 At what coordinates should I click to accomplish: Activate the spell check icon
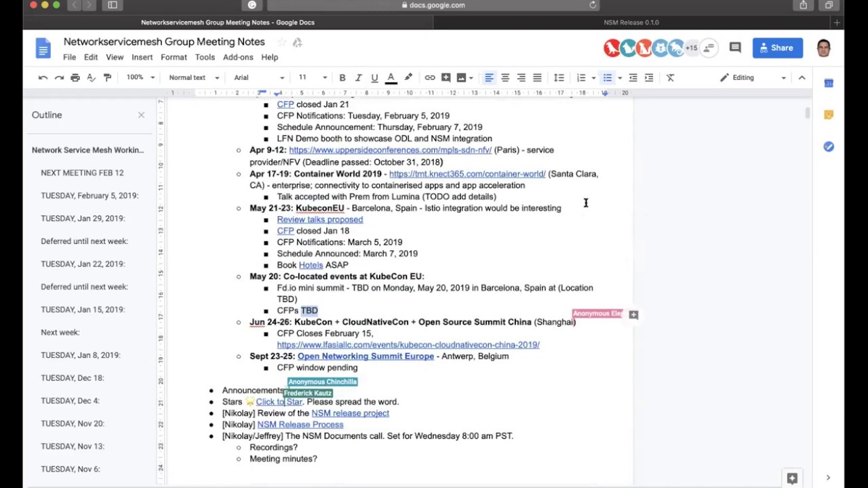click(92, 77)
